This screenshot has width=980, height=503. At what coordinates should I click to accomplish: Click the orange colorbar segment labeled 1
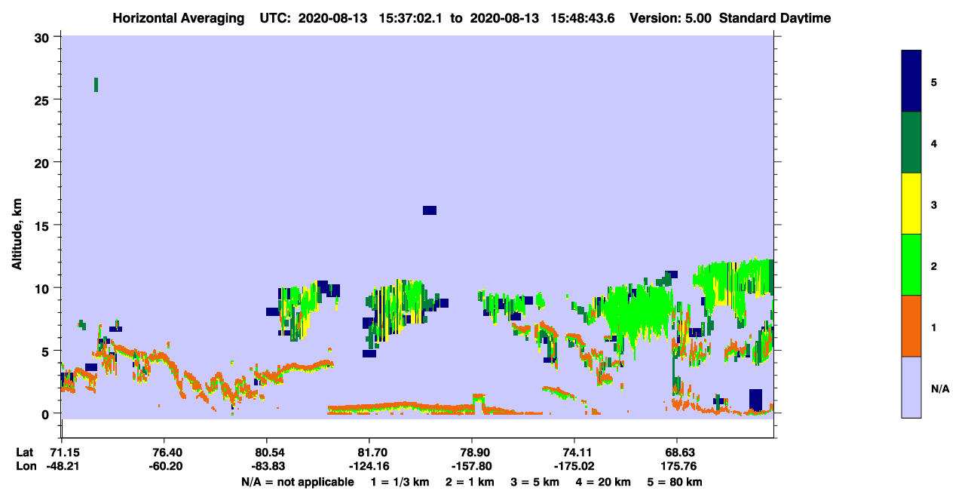coord(911,326)
